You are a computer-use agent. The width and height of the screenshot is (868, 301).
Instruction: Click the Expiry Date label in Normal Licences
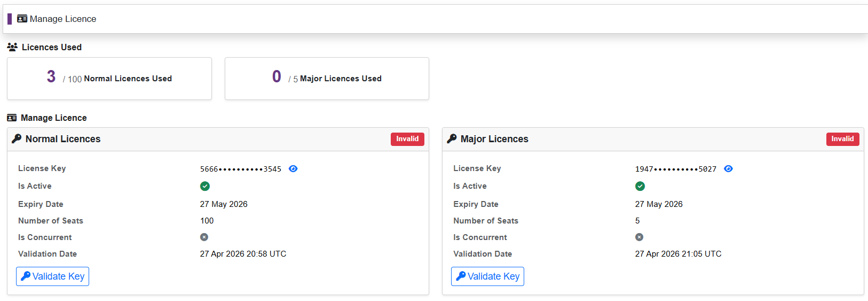41,204
